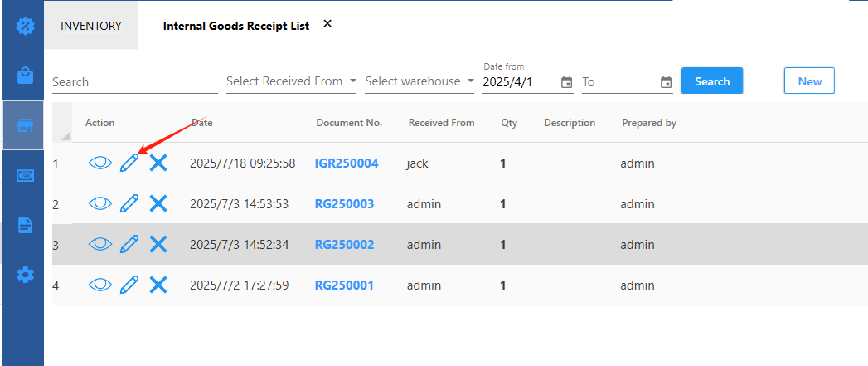Delete receipt RG250003 using the X icon
868x366 pixels.
158,204
